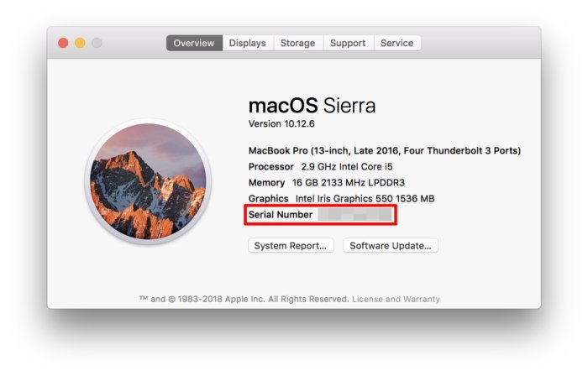The height and width of the screenshot is (376, 588).
Task: Click the System Report... button
Action: click(291, 246)
